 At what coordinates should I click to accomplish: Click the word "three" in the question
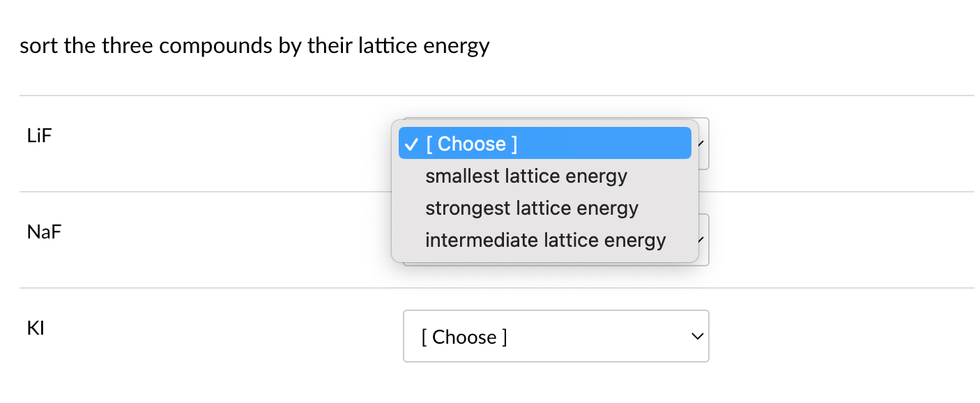point(126,47)
